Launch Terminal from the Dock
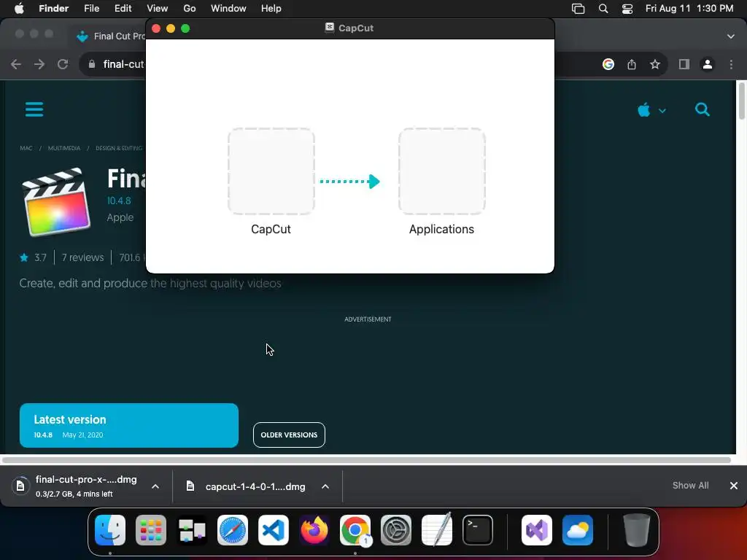 pyautogui.click(x=478, y=530)
